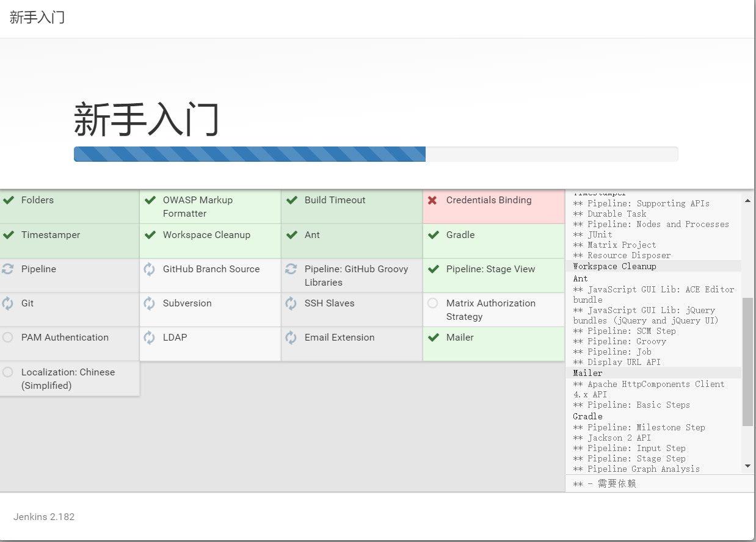756x542 pixels.
Task: Select the Workspace Cleanup entry in the log
Action: click(614, 266)
